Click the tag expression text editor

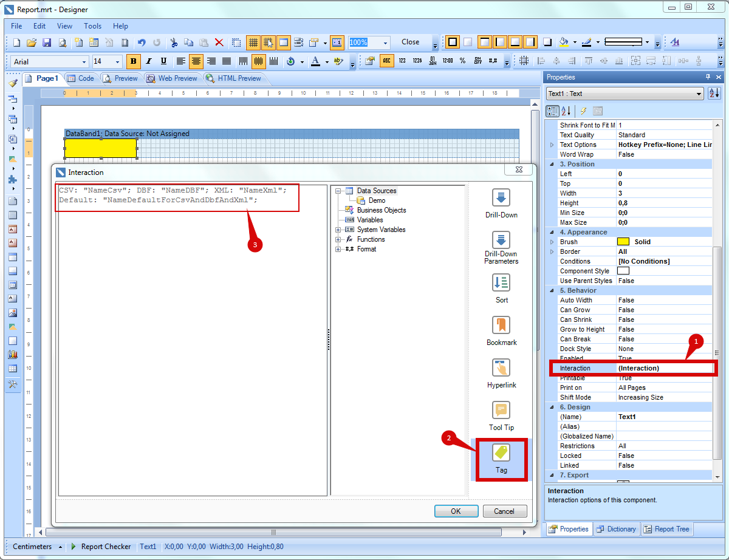point(191,340)
